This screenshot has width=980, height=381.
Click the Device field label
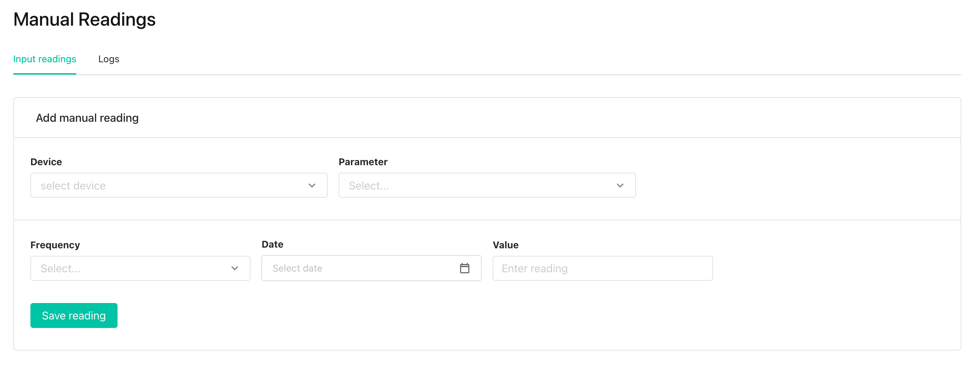[46, 162]
